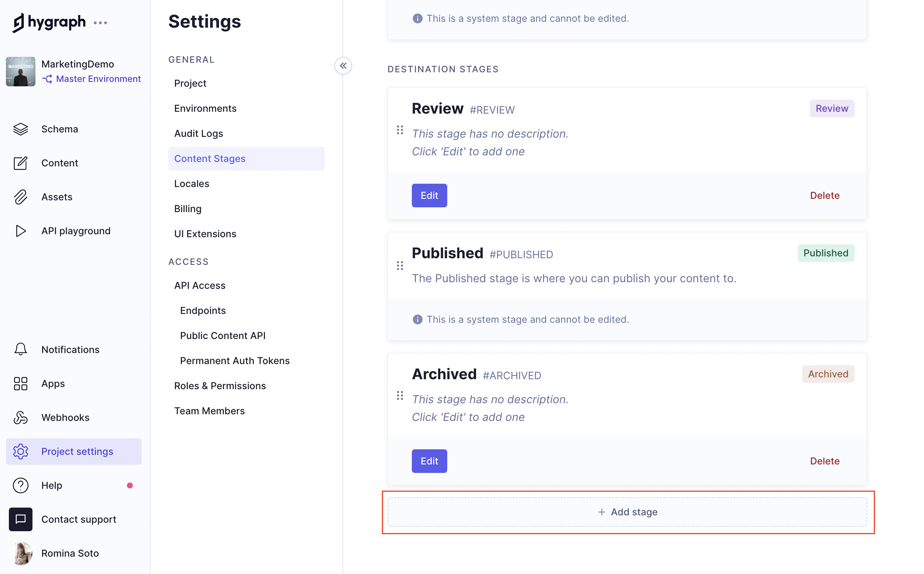The width and height of the screenshot is (924, 574).
Task: Open the Webhooks icon
Action: pos(21,418)
